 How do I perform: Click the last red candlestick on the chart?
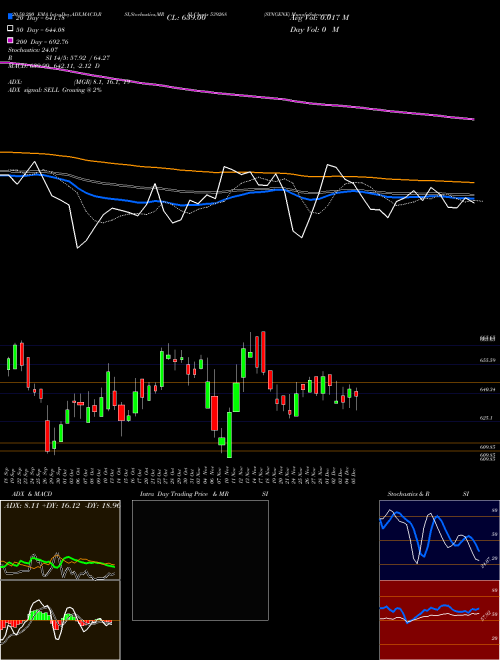coord(356,394)
